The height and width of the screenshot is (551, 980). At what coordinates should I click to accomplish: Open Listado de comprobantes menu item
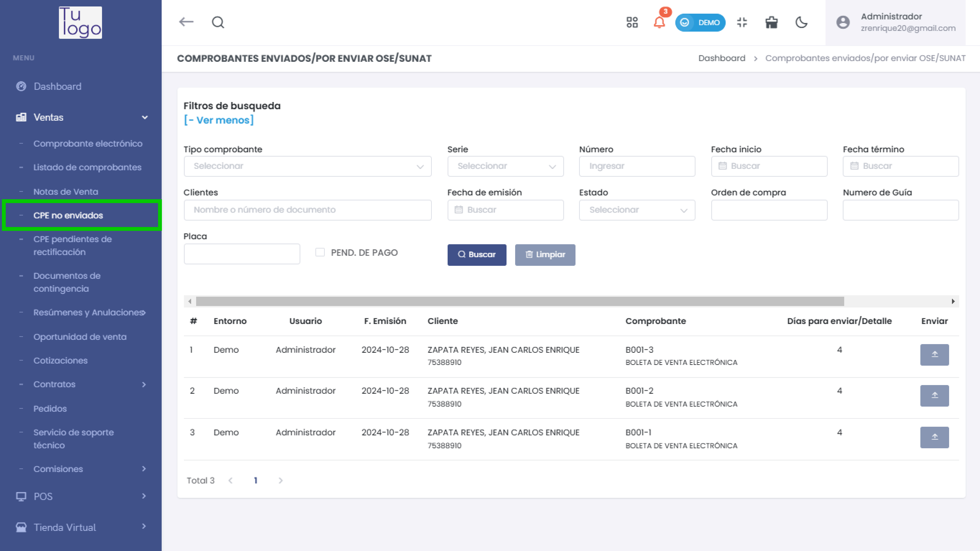pyautogui.click(x=87, y=167)
